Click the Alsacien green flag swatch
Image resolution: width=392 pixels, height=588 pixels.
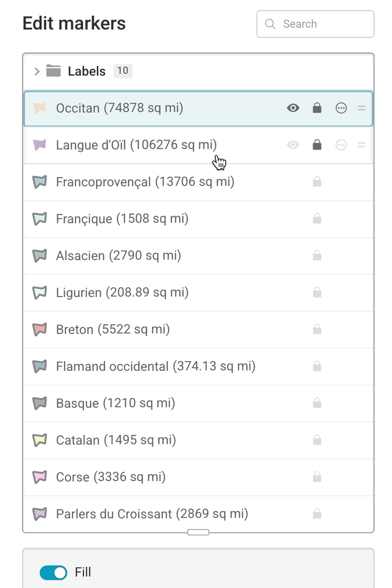pos(39,256)
